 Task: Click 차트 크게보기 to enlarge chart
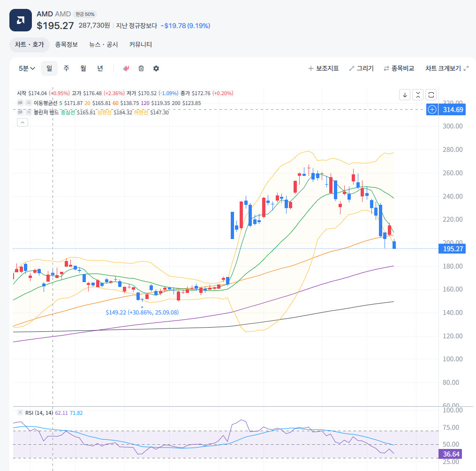(447, 68)
